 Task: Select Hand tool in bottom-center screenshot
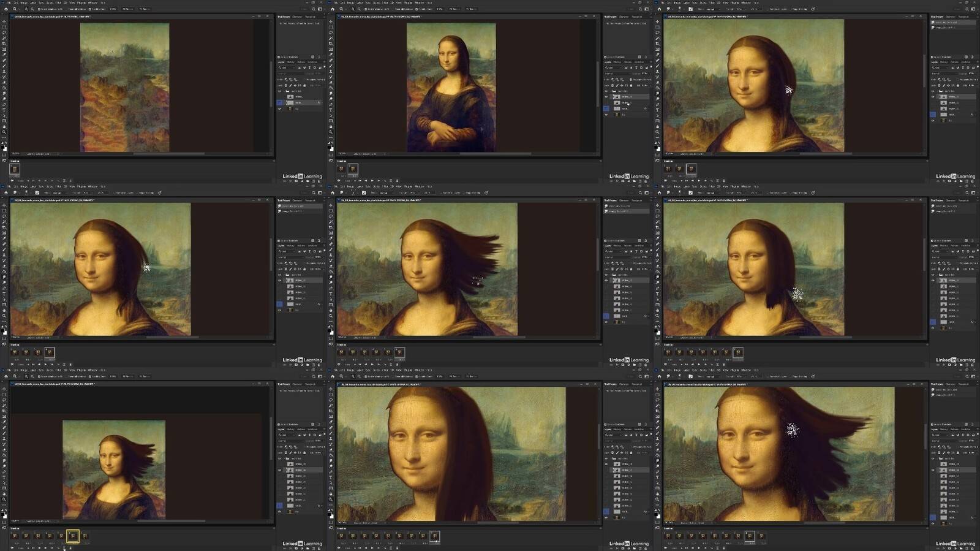[331, 494]
